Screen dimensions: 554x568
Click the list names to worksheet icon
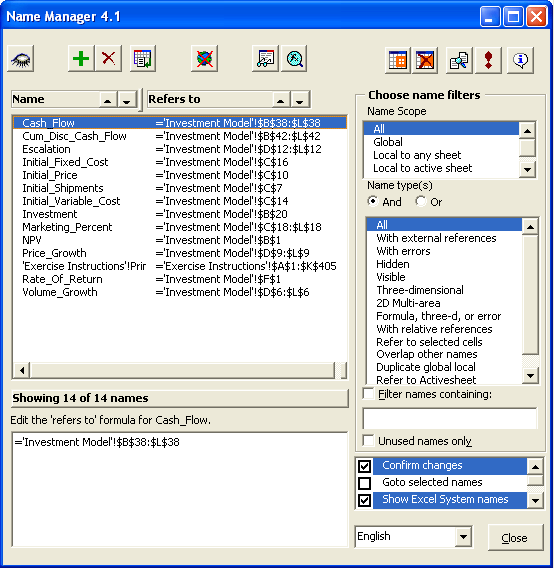[x=143, y=59]
